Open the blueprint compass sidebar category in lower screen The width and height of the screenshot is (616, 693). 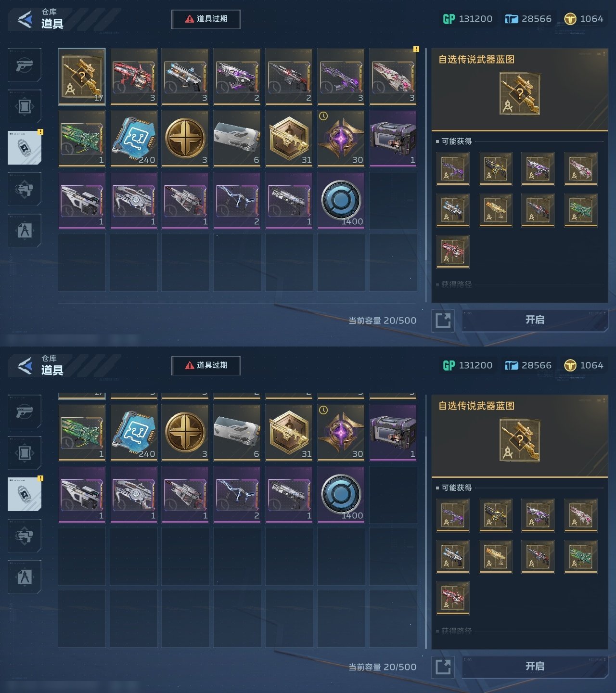pyautogui.click(x=25, y=577)
